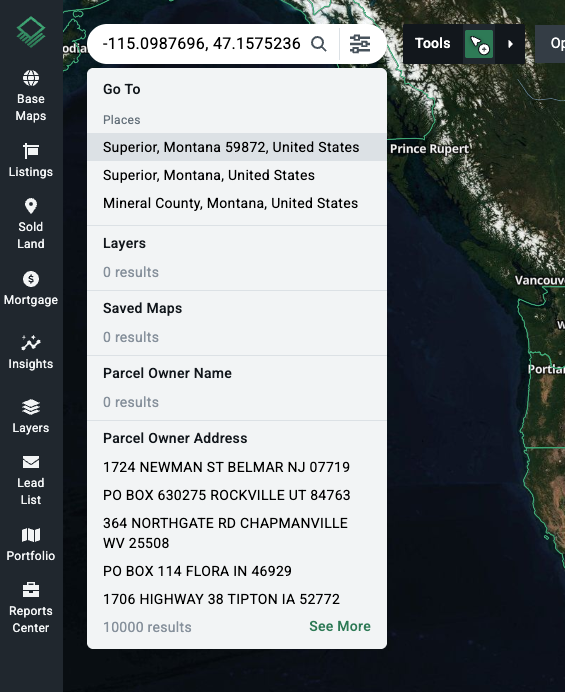Open the Lead List envelope icon
The width and height of the screenshot is (565, 692).
point(31,462)
